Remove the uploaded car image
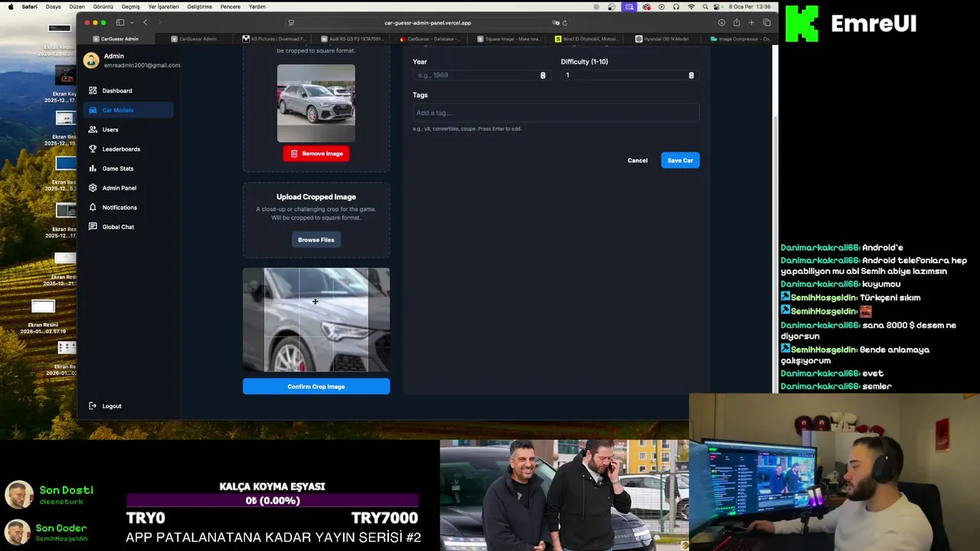Image resolution: width=980 pixels, height=551 pixels. point(316,154)
